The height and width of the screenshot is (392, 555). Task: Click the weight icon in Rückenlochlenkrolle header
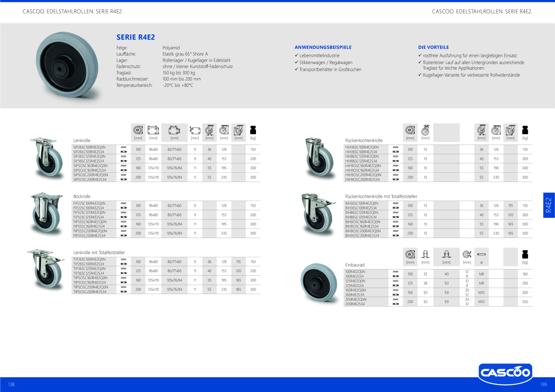tap(525, 130)
